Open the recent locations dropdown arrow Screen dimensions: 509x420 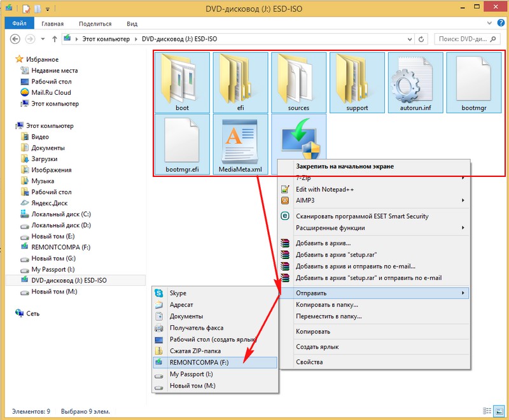coord(43,39)
